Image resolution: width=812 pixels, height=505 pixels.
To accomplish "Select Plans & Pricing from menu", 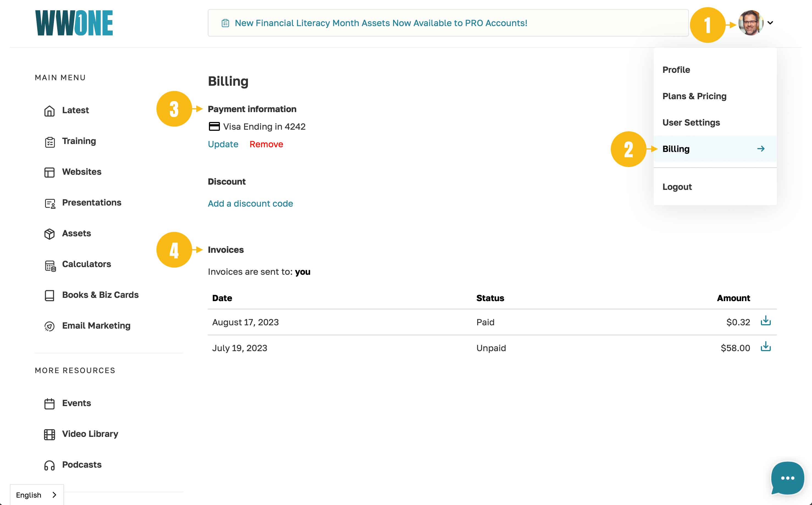I will (694, 96).
